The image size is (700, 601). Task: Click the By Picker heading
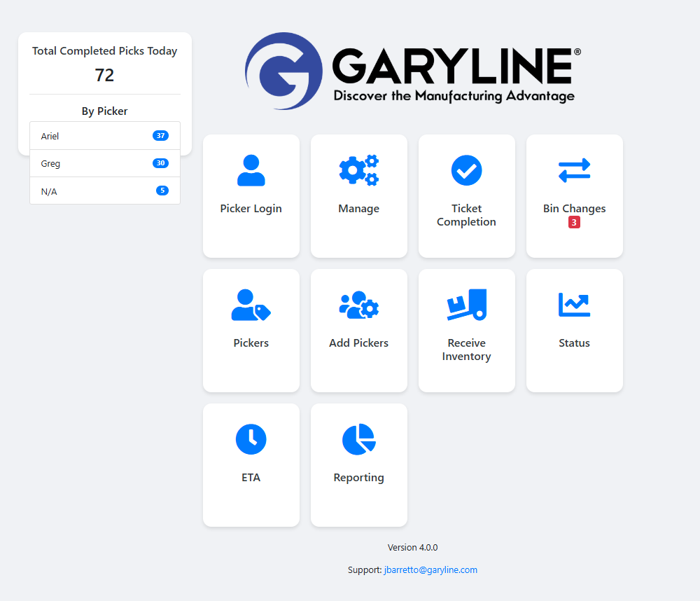point(104,111)
